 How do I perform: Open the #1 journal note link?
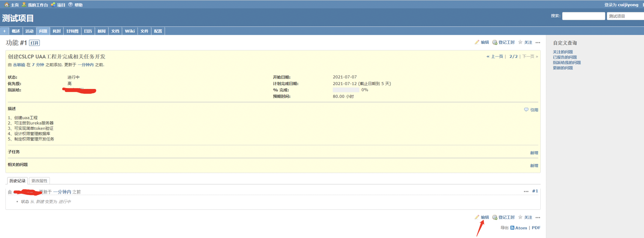(535, 191)
